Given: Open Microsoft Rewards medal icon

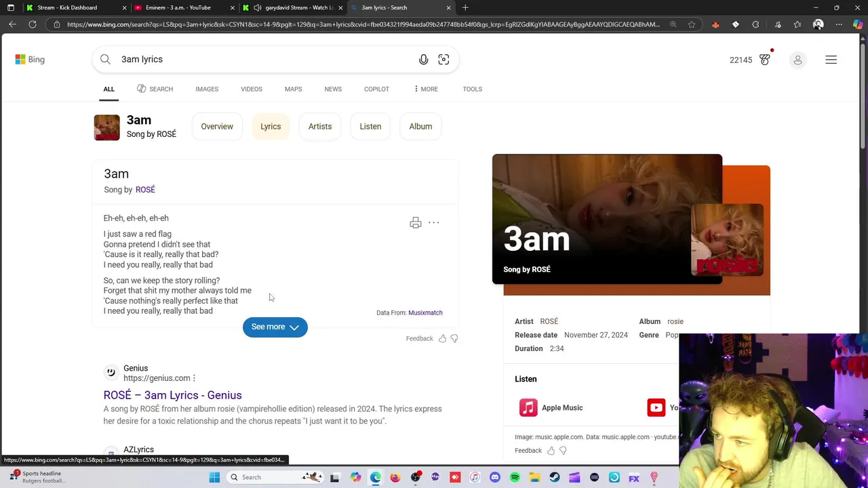Looking at the screenshot, I should 765,60.
